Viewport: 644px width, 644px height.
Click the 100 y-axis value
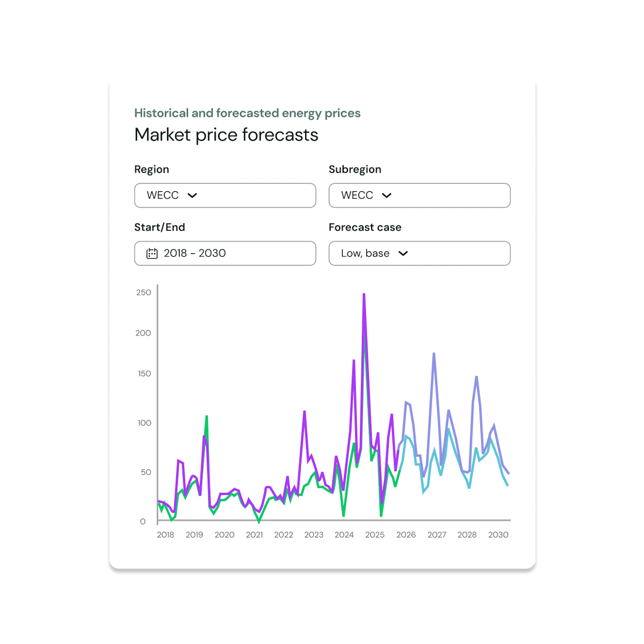[144, 423]
